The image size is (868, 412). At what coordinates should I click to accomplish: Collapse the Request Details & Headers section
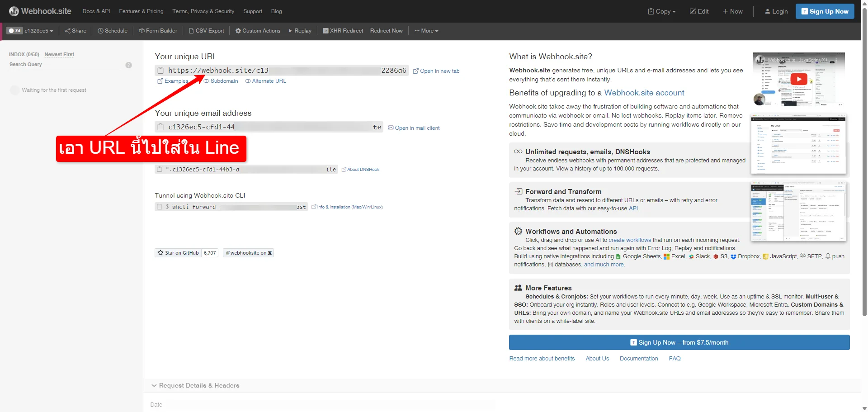click(x=195, y=386)
